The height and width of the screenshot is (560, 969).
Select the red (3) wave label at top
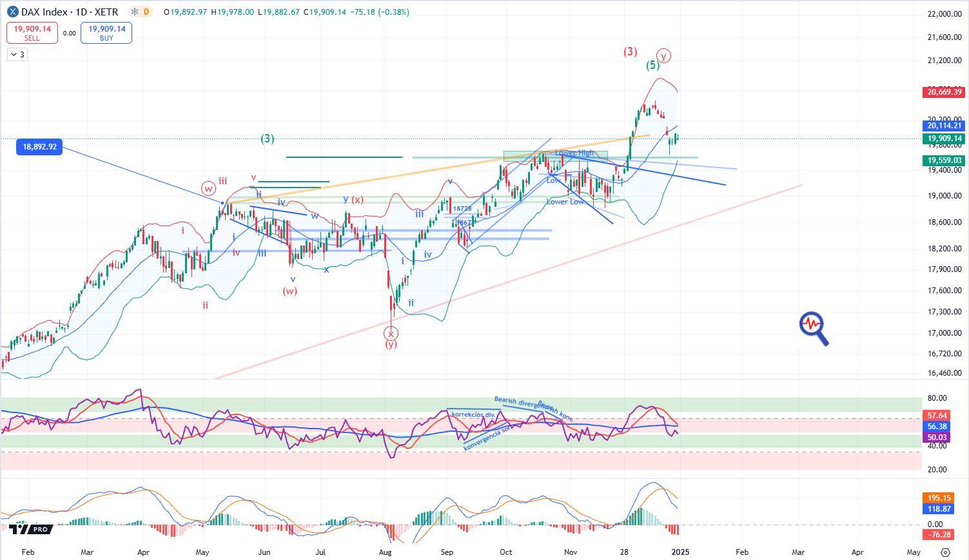[630, 52]
